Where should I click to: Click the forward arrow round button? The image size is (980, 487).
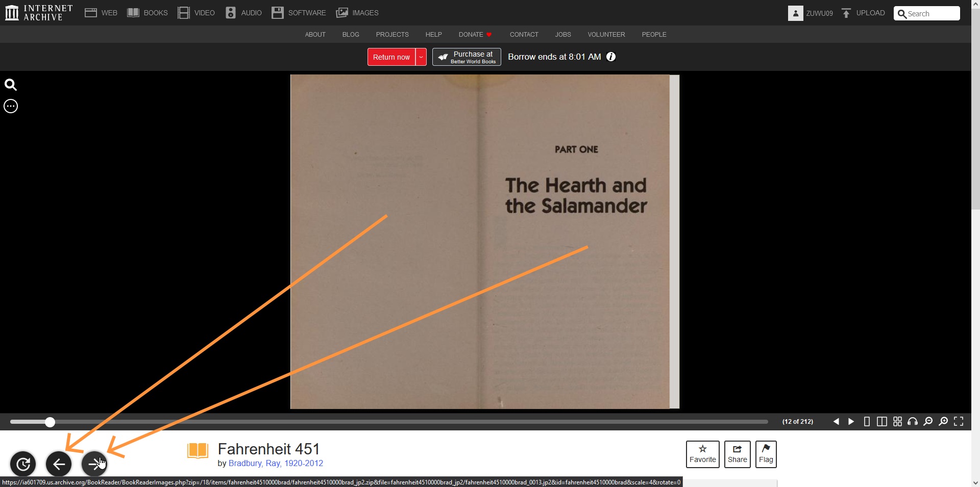tap(94, 464)
